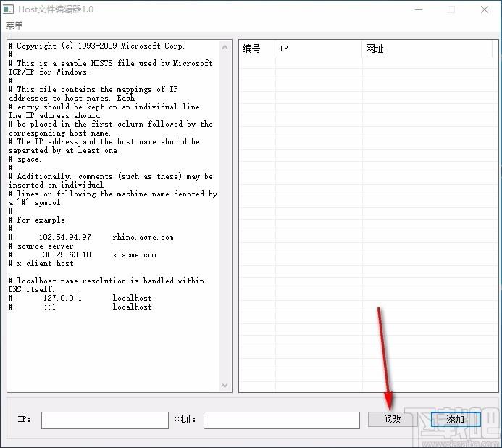
Task: Place cursor on the Copyright line in hosts text
Action: coord(101,46)
